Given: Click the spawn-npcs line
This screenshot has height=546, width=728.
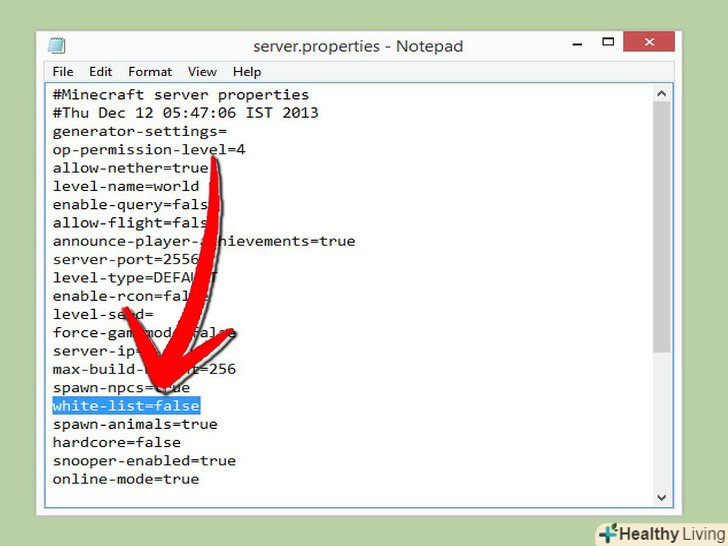Looking at the screenshot, I should tap(121, 387).
